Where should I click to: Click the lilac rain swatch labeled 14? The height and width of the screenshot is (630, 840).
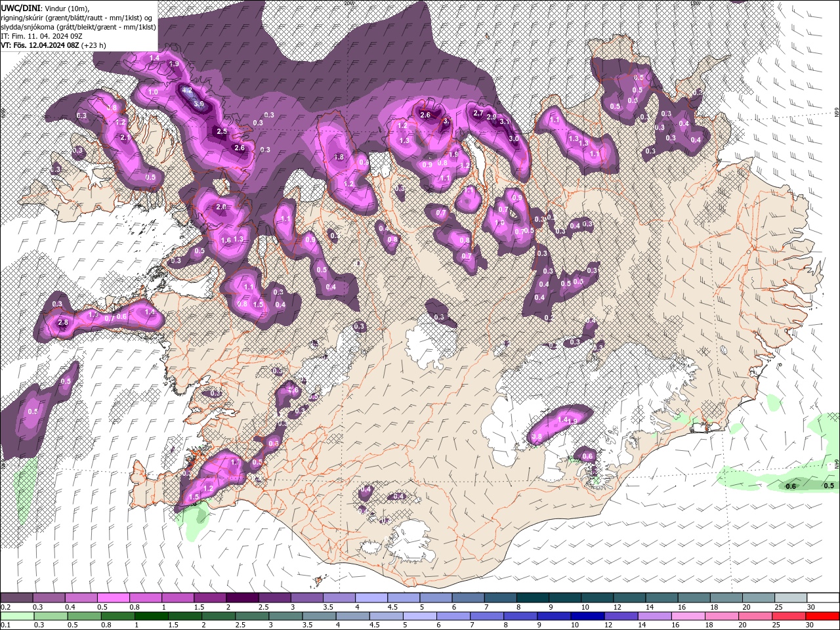(655, 616)
